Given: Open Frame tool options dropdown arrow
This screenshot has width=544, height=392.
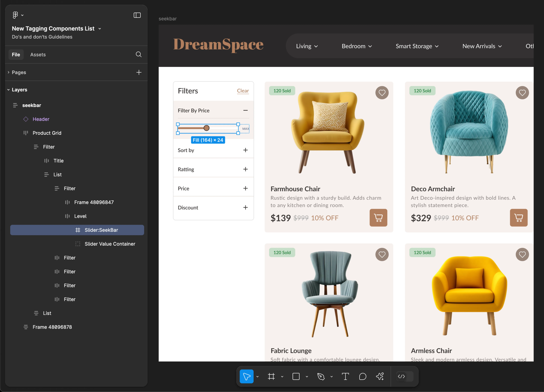Looking at the screenshot, I should pos(282,376).
